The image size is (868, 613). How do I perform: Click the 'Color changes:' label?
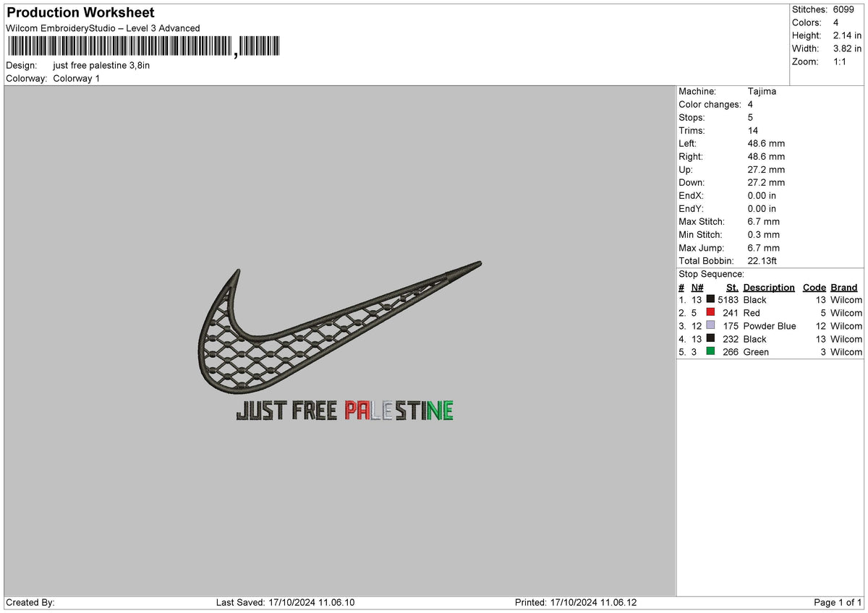(x=710, y=104)
